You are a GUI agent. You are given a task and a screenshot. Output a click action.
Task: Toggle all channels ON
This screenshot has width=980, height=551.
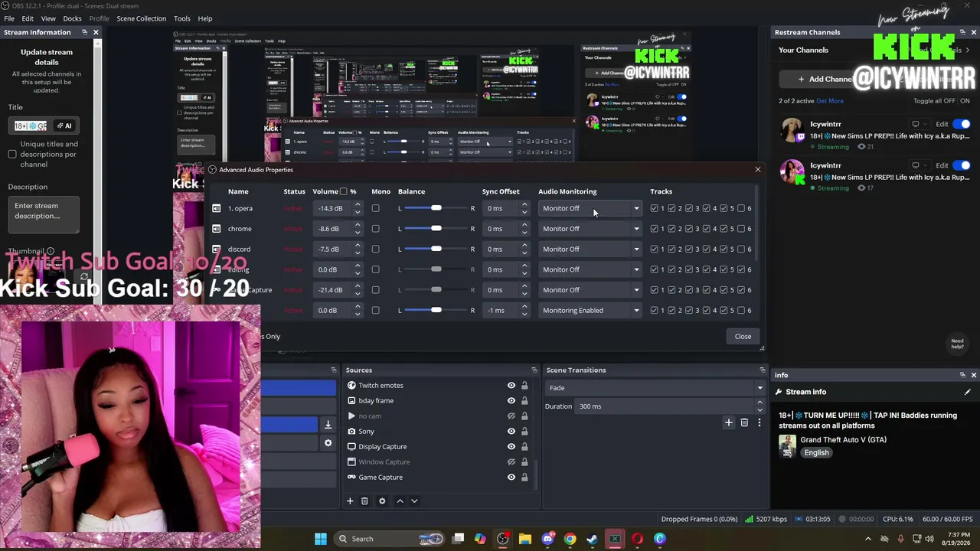click(x=964, y=101)
